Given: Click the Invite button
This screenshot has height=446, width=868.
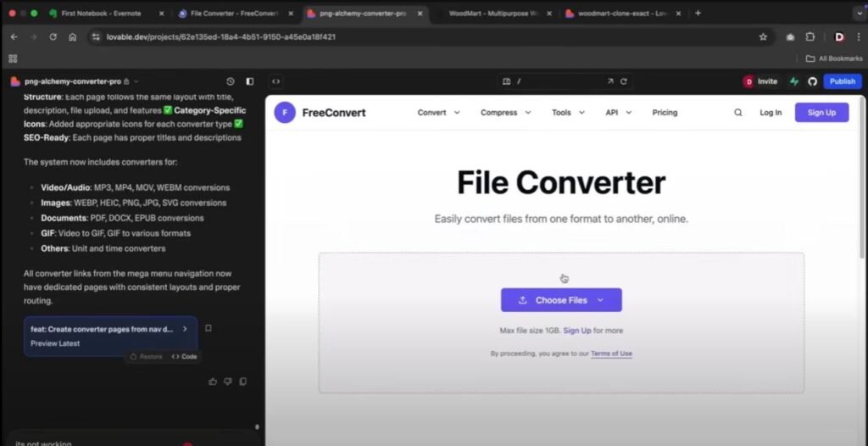Looking at the screenshot, I should pos(760,81).
